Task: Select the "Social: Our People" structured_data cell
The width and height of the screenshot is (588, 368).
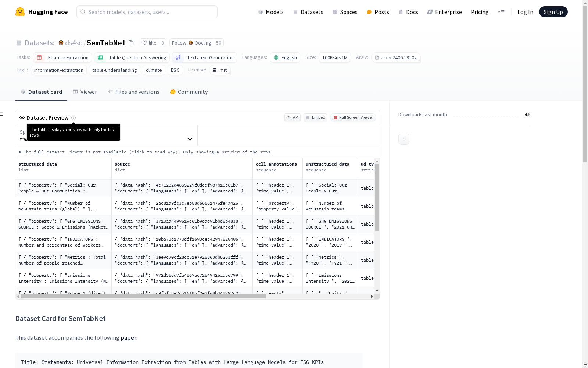Action: [x=63, y=188]
